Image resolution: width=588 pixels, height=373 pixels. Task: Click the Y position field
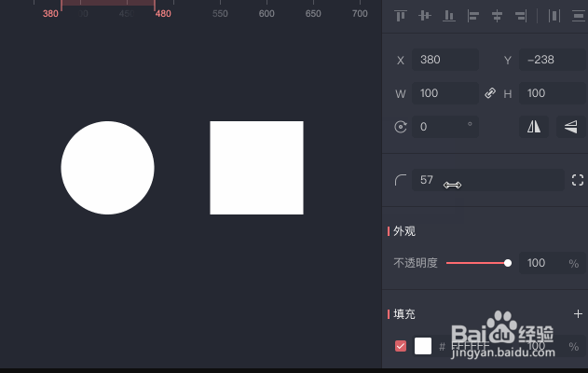(554, 60)
